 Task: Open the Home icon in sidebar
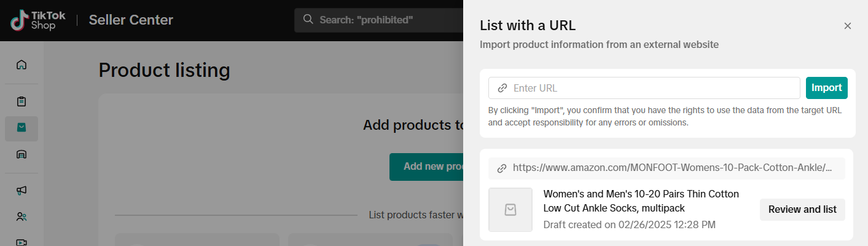click(x=22, y=65)
